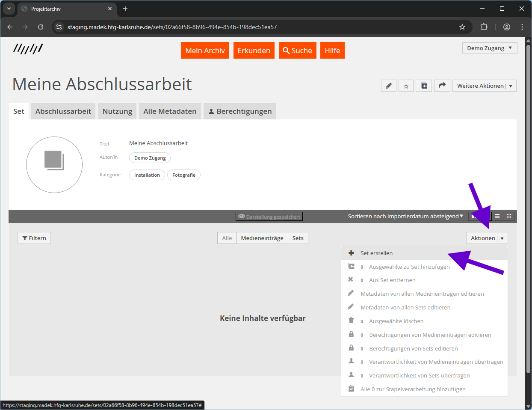Screen dimensions: 532x410
Task: Expand the Demo Zugang user menu
Action: (x=489, y=48)
